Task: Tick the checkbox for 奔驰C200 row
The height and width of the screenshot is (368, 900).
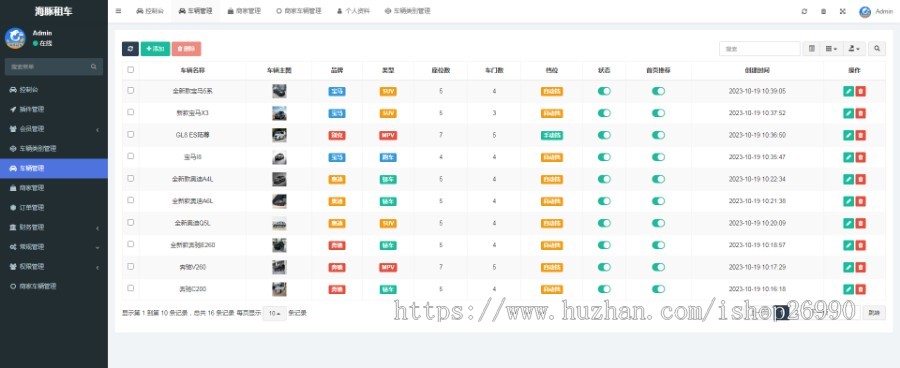Action: click(130, 288)
